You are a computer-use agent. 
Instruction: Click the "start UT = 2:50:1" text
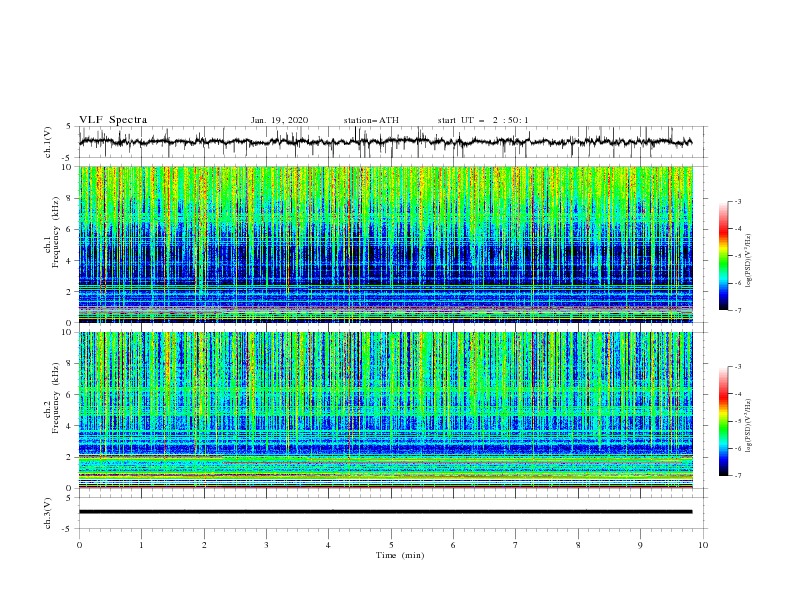pyautogui.click(x=483, y=120)
